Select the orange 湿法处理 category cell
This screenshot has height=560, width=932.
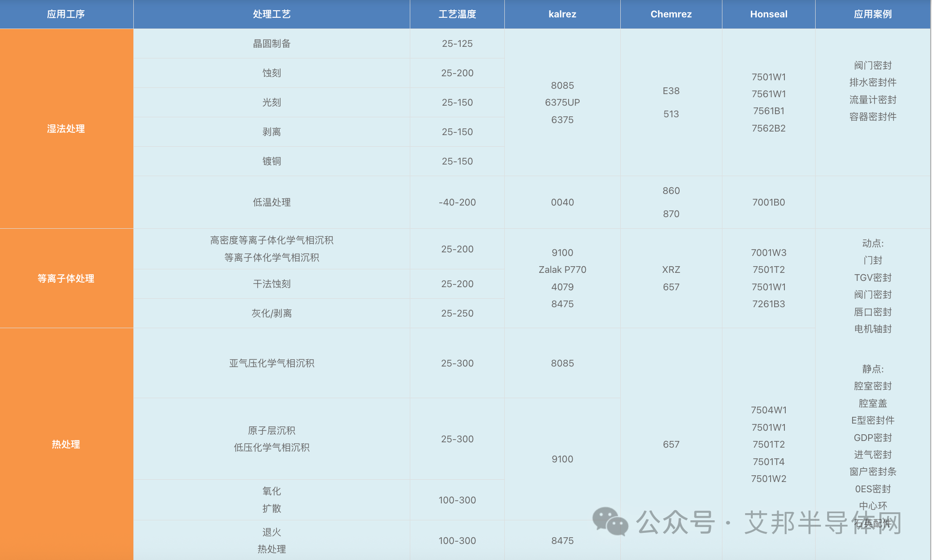(x=66, y=129)
